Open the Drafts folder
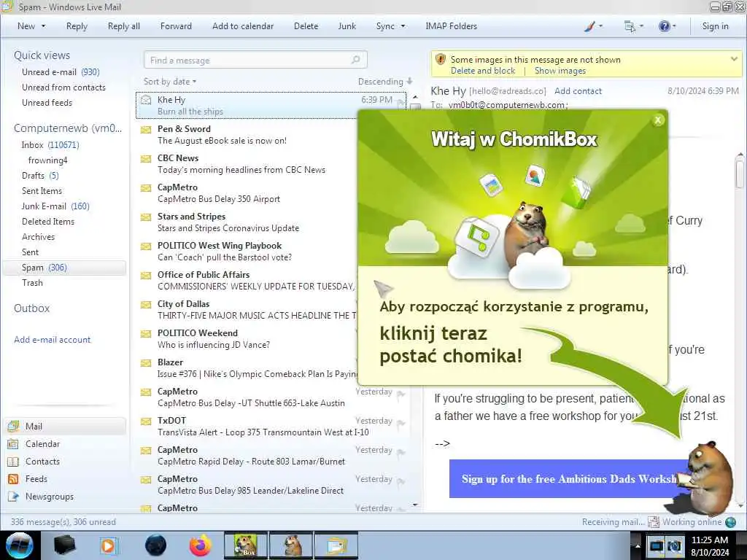Viewport: 747px width, 560px height. pos(40,176)
